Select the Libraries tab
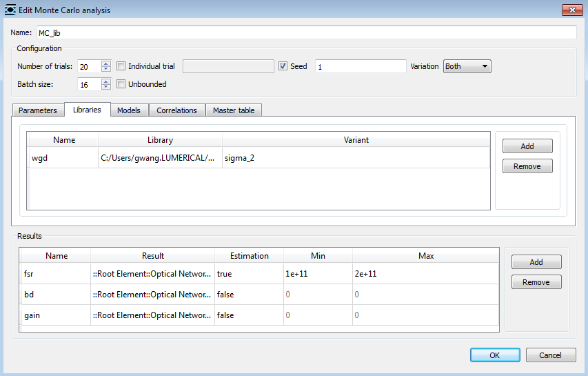Image resolution: width=588 pixels, height=376 pixels. point(87,110)
